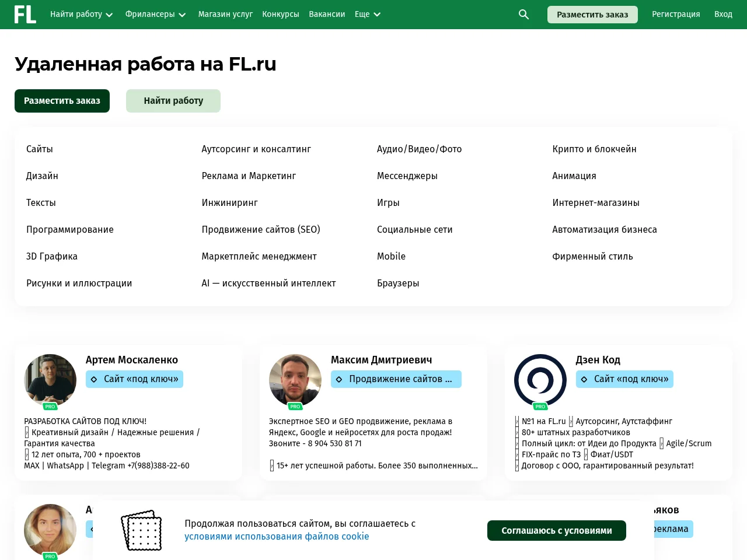This screenshot has width=747, height=560.
Task: Click heading "Удаленная работа на FL.ru"
Action: [145, 64]
